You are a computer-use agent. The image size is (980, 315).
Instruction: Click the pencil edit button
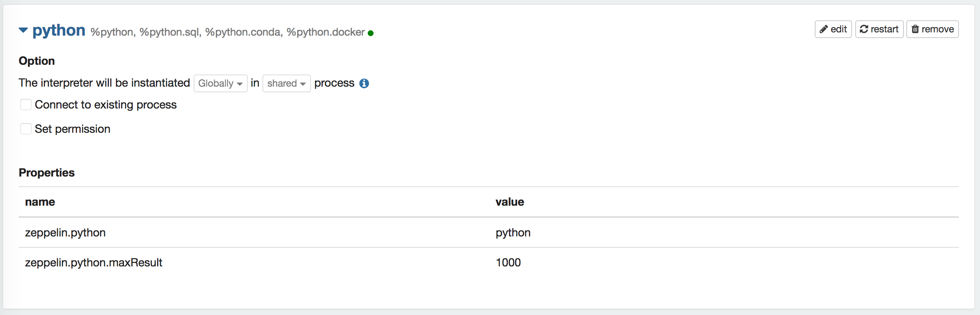[833, 29]
